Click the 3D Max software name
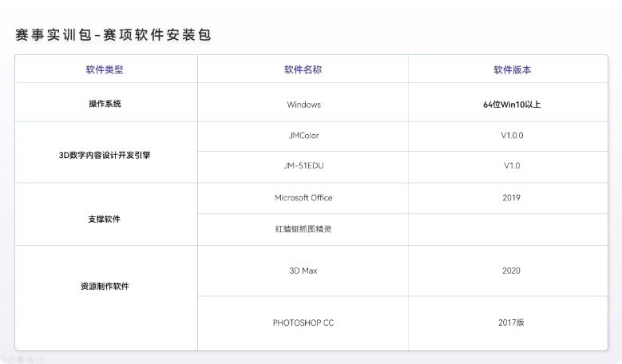The image size is (622, 364). coord(303,271)
